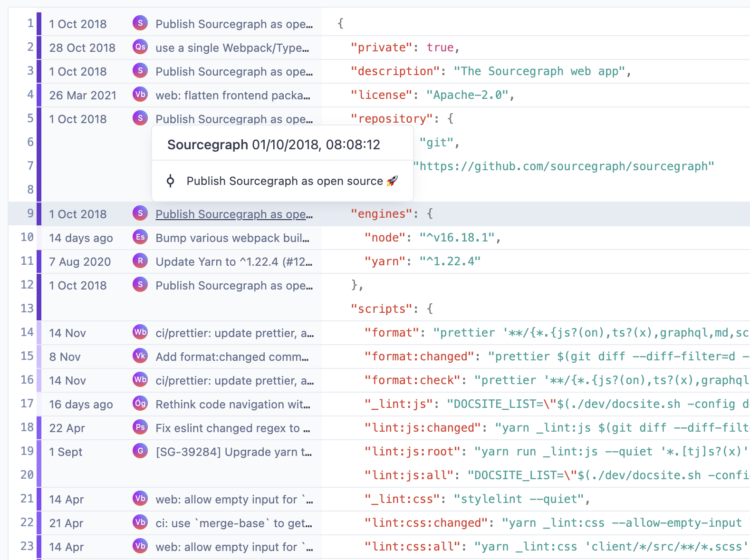This screenshot has width=750, height=560.
Task: Select line number 7
Action: coord(30,165)
